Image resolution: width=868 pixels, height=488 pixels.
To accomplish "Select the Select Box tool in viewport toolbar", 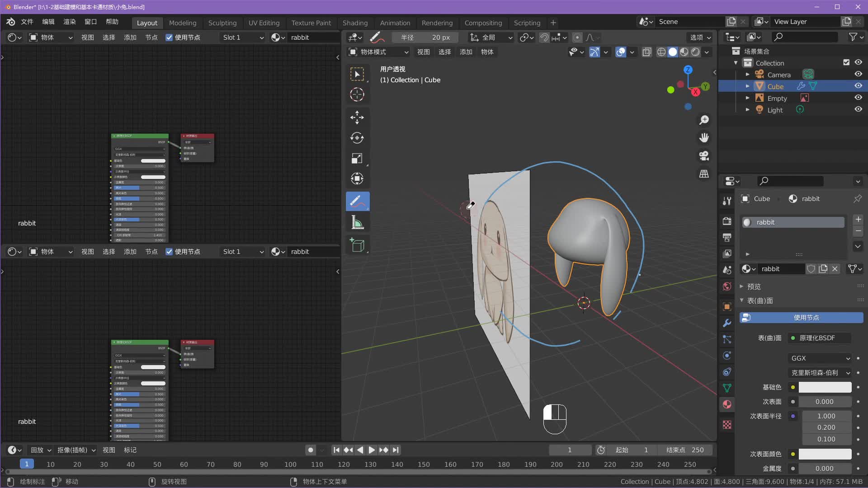I will pos(357,74).
